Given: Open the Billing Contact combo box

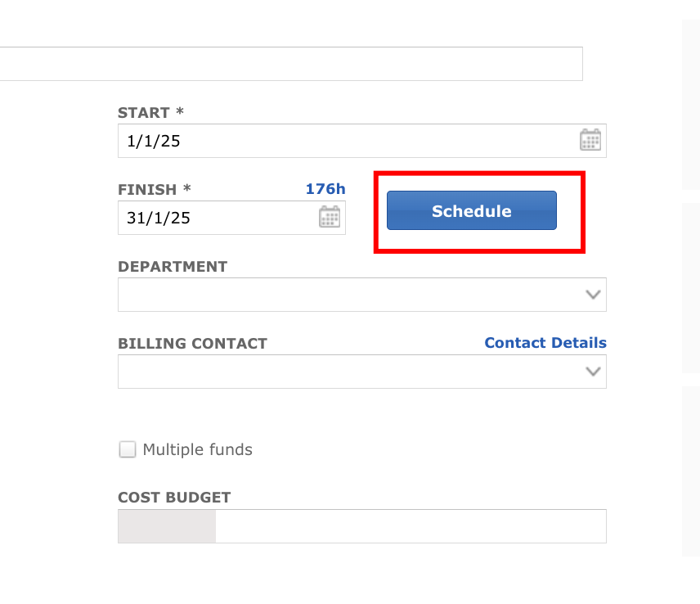Looking at the screenshot, I should point(362,372).
